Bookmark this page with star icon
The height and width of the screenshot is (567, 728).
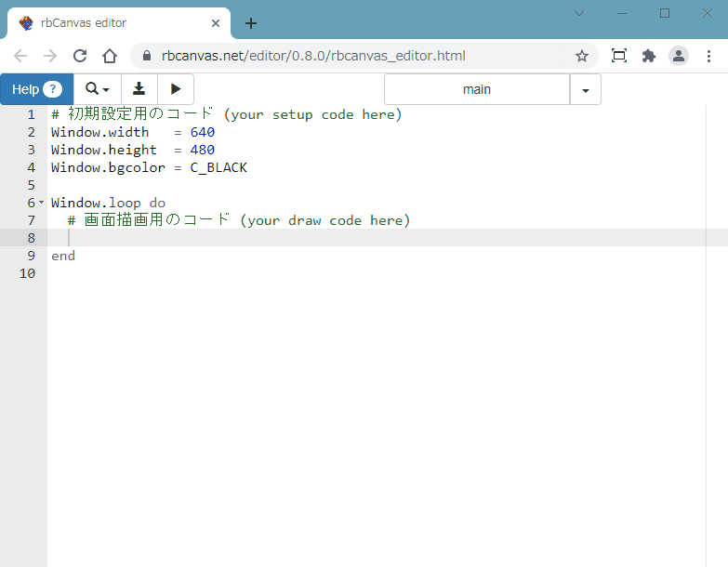582,56
